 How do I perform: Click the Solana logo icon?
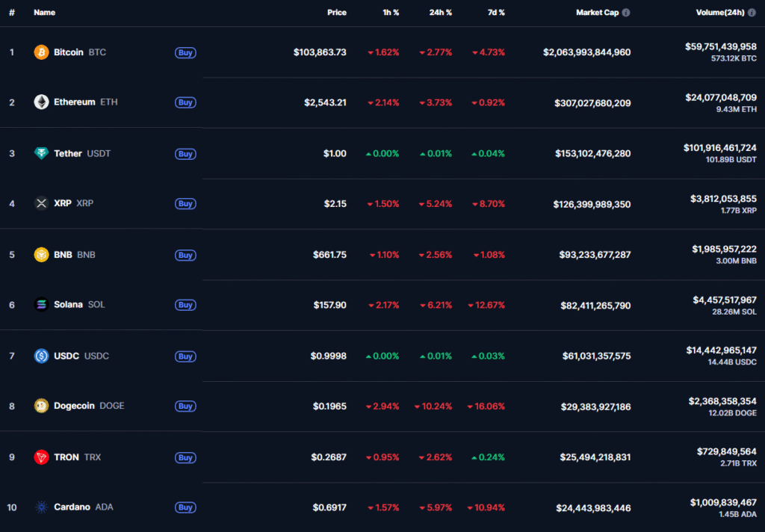point(41,305)
